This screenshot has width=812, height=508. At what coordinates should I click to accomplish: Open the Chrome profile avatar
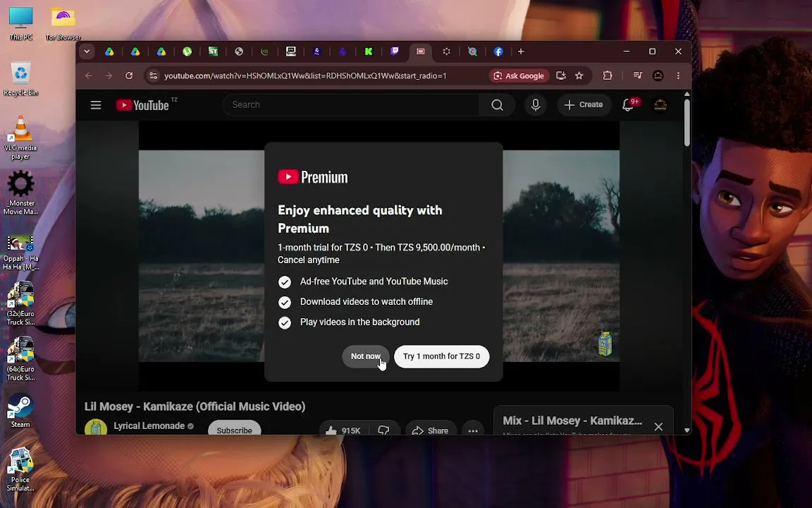[x=658, y=75]
